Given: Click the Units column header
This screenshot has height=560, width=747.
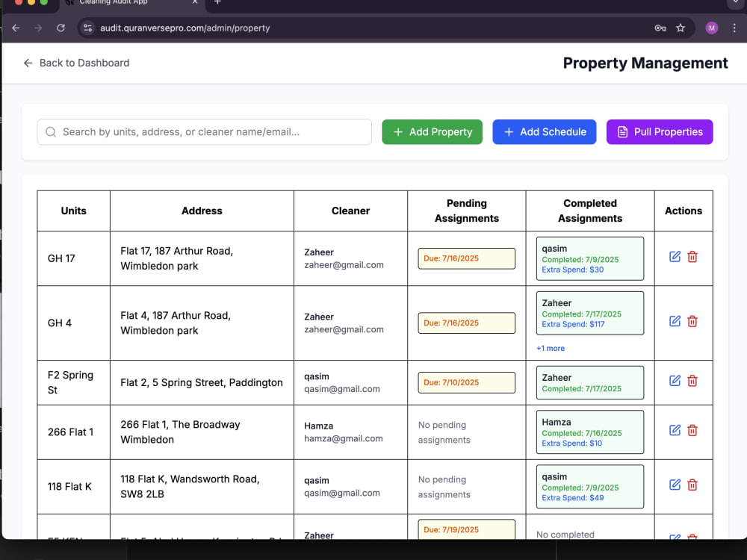Looking at the screenshot, I should pyautogui.click(x=73, y=211).
